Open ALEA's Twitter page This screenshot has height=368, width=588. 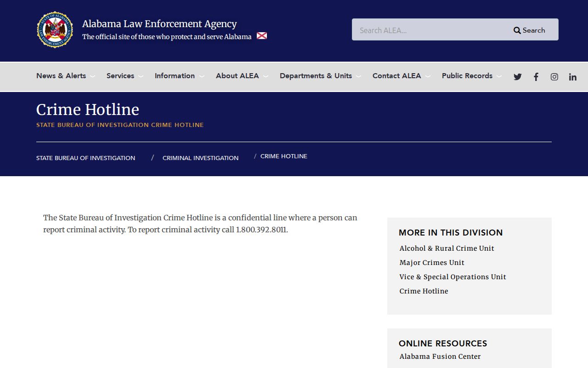pyautogui.click(x=518, y=77)
